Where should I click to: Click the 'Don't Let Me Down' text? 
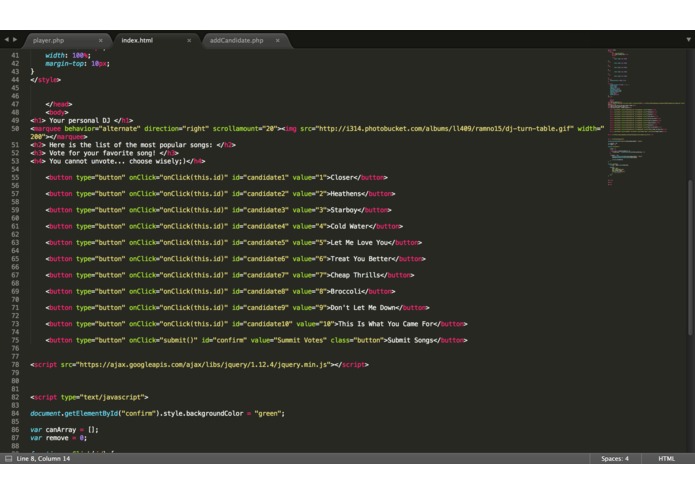point(363,308)
